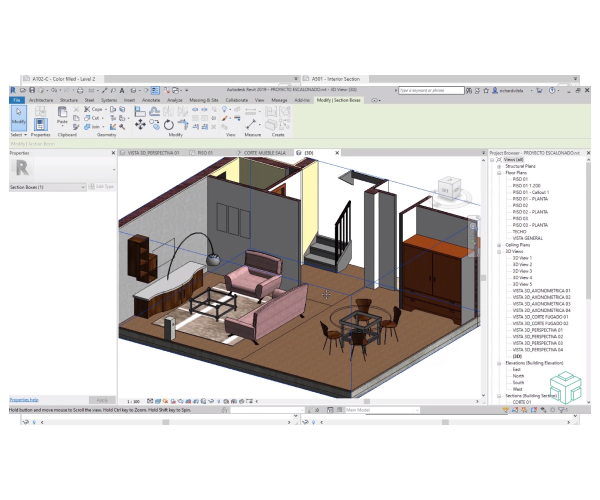
Task: Click the Properties help link
Action: coord(25,399)
